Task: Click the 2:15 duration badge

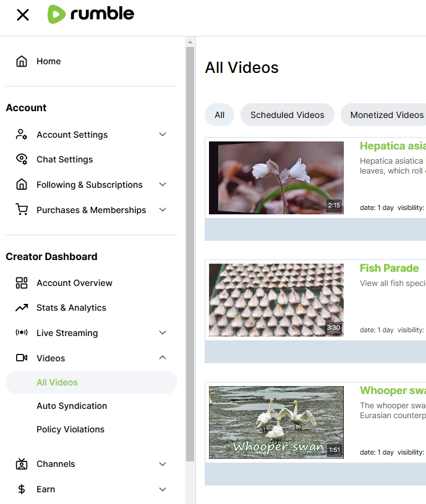Action: coord(334,205)
